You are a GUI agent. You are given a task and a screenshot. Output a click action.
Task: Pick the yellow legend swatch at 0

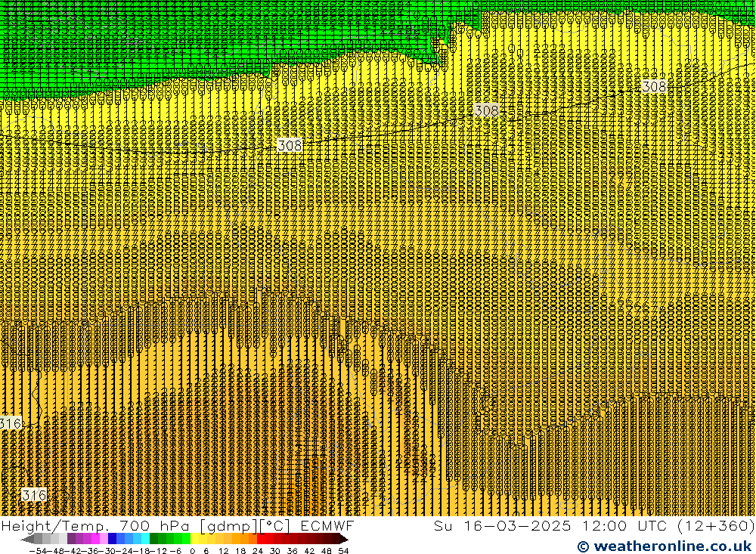coord(194,539)
